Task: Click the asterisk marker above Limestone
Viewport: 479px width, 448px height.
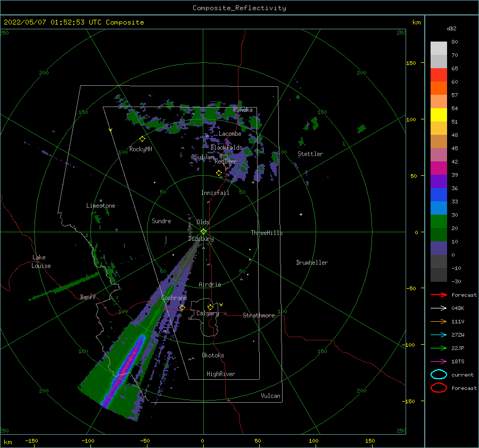Action: pyautogui.click(x=101, y=201)
